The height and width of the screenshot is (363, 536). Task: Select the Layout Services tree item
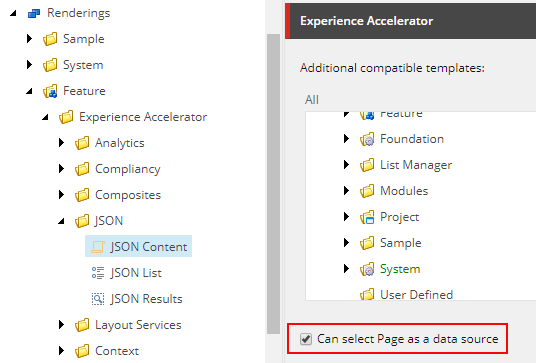[138, 325]
